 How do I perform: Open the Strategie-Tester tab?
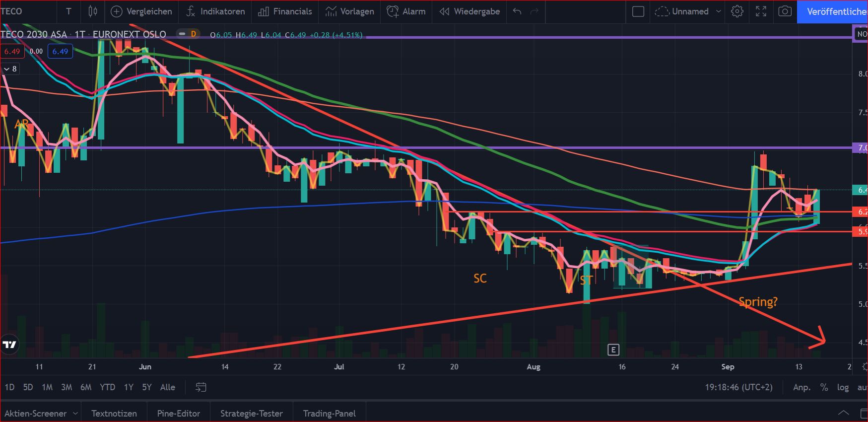click(251, 413)
